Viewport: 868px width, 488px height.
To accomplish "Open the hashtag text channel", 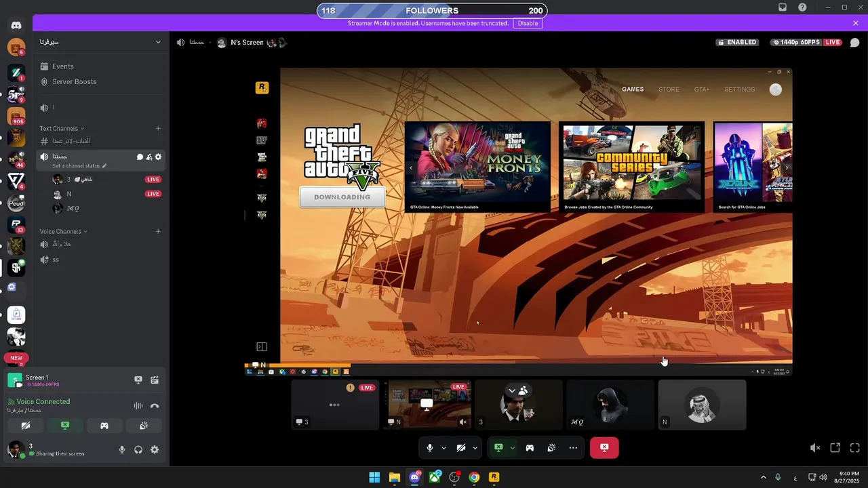I will 102,141.
